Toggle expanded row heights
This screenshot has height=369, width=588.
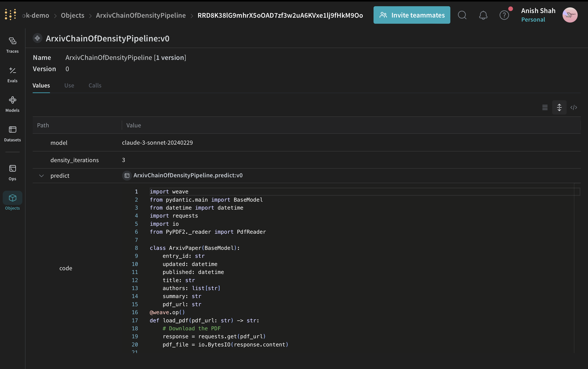click(559, 107)
